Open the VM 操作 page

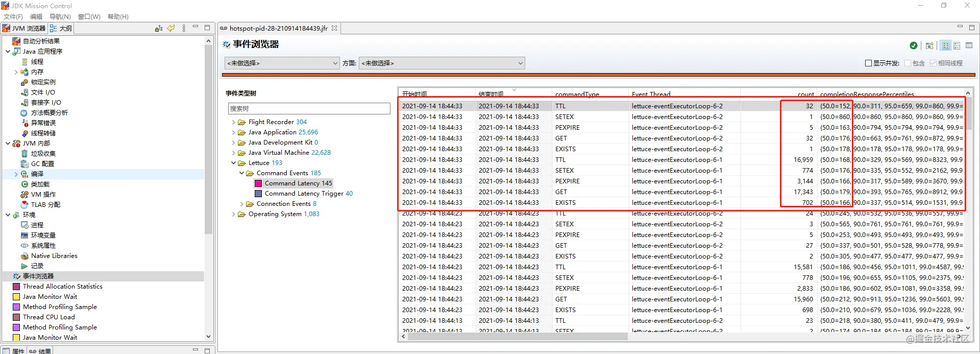[43, 194]
